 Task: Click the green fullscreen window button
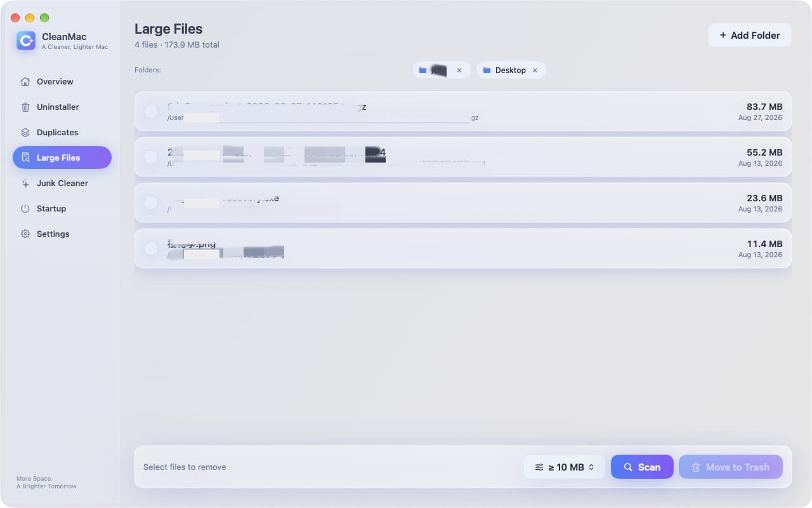(44, 18)
